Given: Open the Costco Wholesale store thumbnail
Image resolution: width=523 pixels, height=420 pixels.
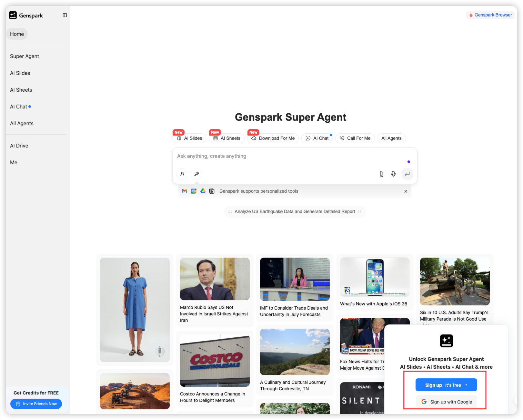Looking at the screenshot, I should pyautogui.click(x=215, y=361).
